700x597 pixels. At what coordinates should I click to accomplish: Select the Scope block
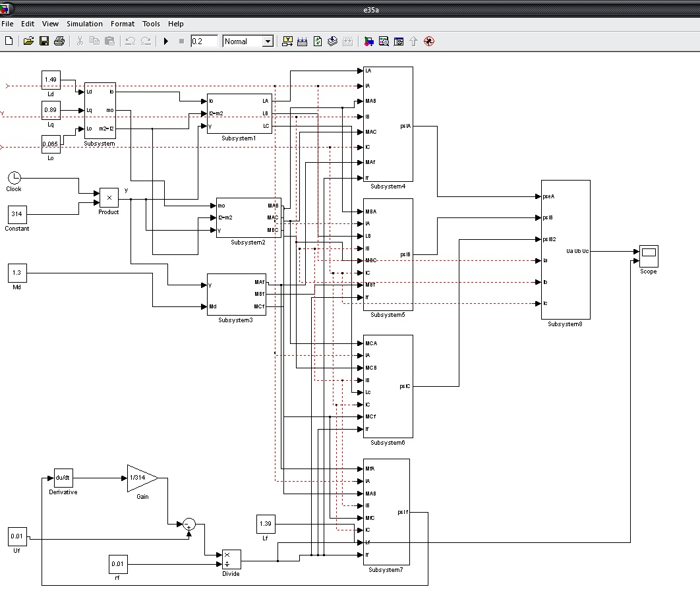click(x=648, y=256)
